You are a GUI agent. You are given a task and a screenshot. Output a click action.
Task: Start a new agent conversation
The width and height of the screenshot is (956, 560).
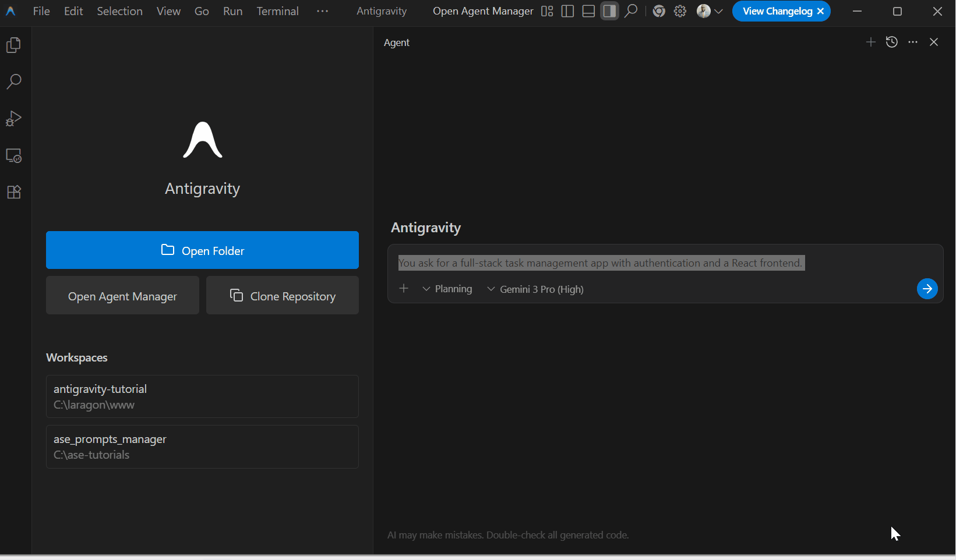tap(870, 42)
